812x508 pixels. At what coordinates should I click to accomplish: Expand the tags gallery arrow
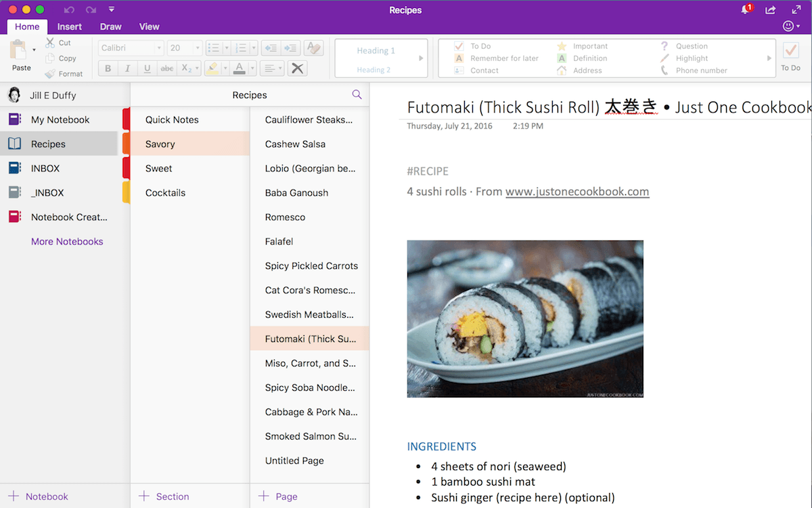[x=769, y=58]
